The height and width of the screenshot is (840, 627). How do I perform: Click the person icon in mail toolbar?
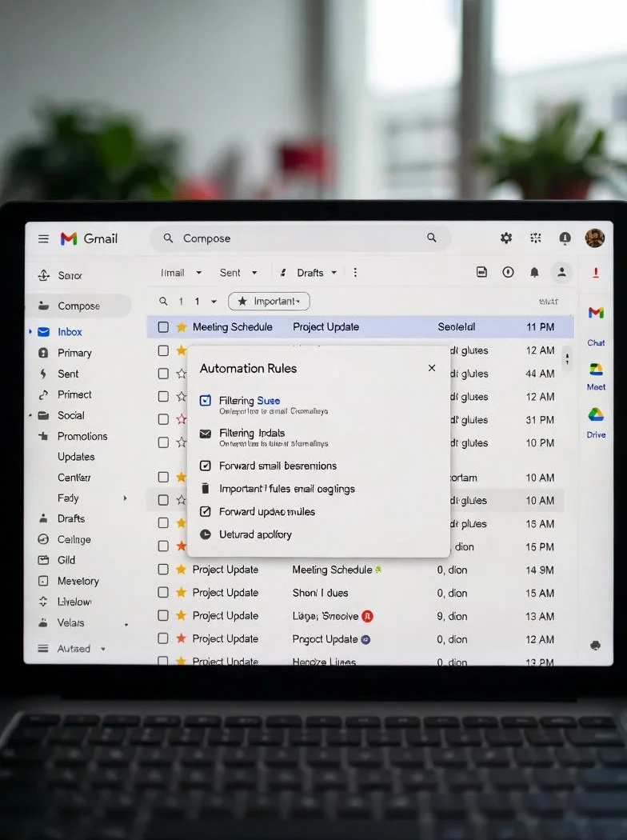tap(561, 272)
